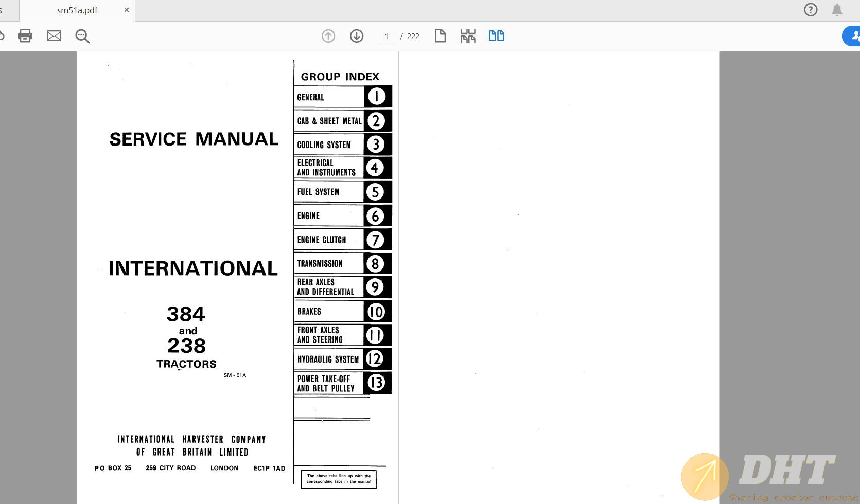The width and height of the screenshot is (860, 504).
Task: Click the Brakes group index entry 10
Action: [x=343, y=312]
